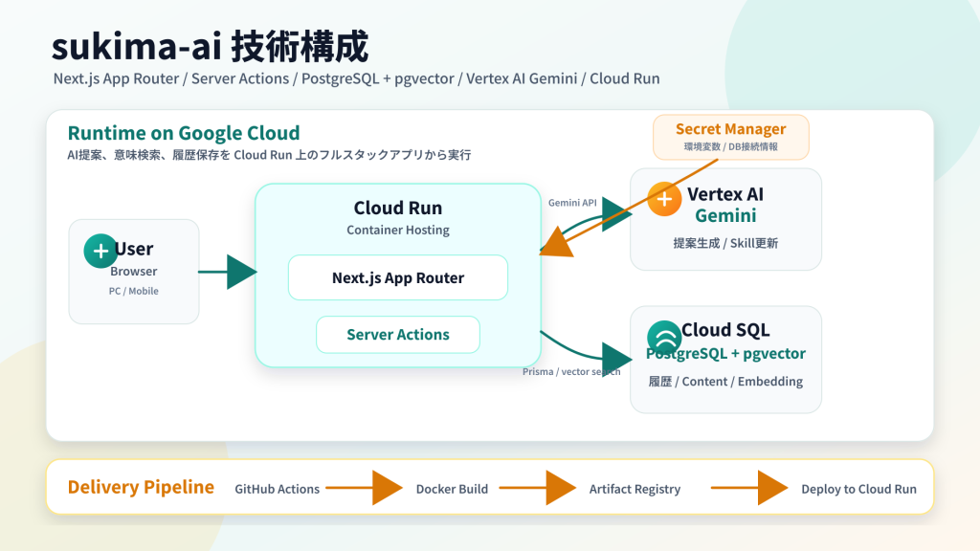This screenshot has height=551, width=980.
Task: Click the green arrow from User to Cloud Run
Action: coord(228,272)
